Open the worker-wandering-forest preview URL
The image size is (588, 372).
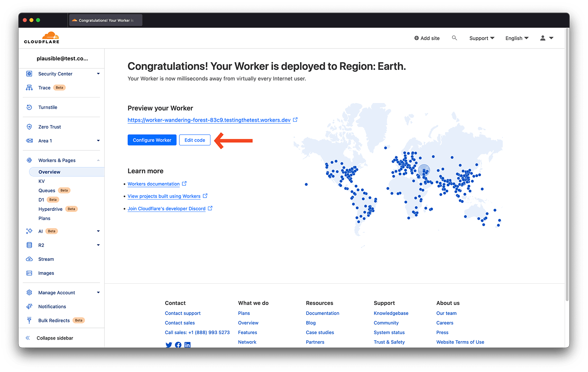pos(209,120)
